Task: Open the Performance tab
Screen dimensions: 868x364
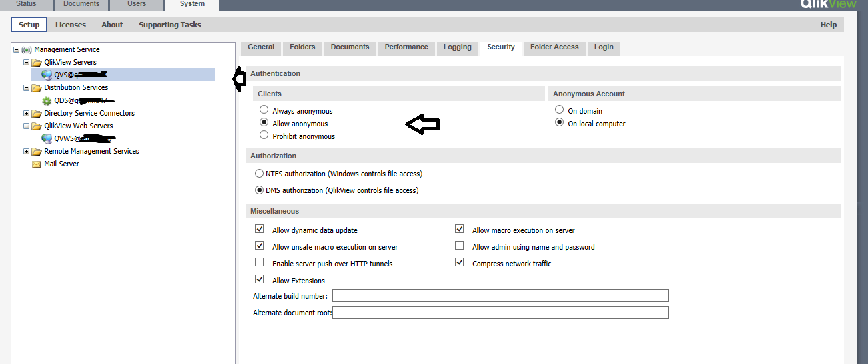Action: 406,47
